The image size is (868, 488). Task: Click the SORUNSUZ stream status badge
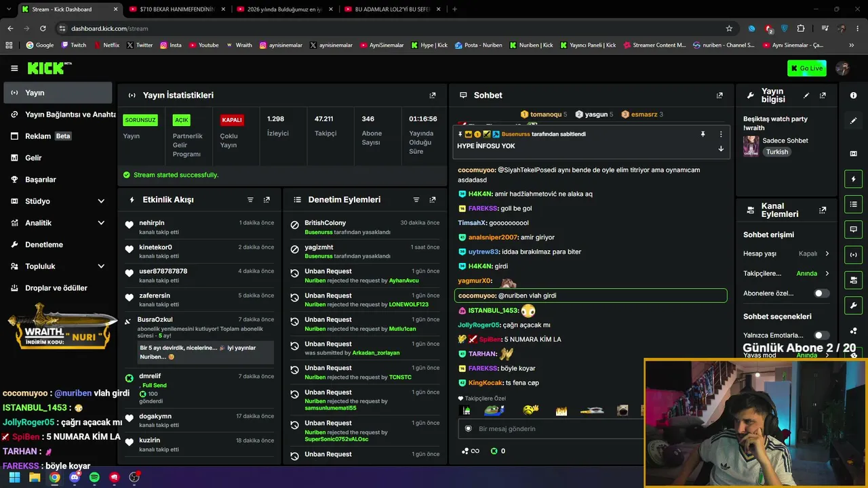pyautogui.click(x=140, y=120)
